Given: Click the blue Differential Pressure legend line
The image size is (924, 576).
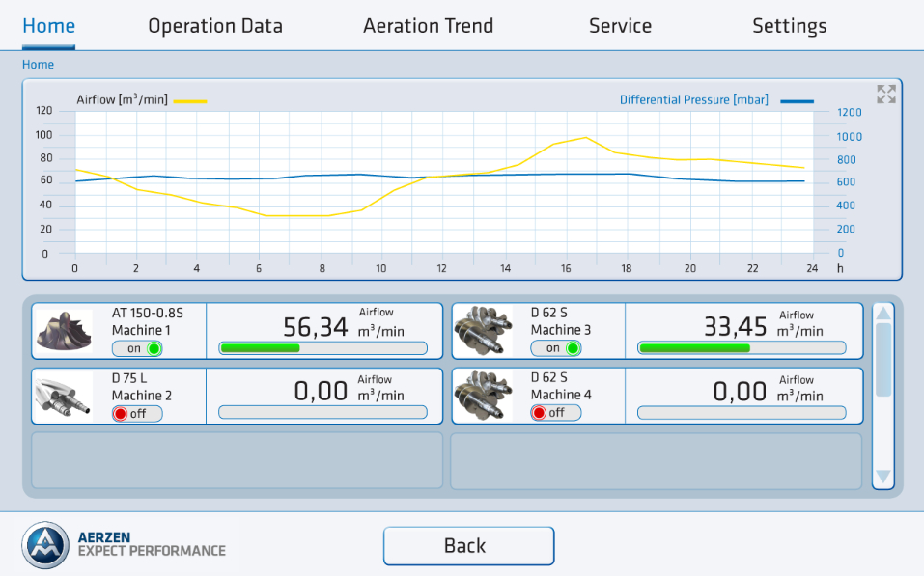Looking at the screenshot, I should 797,100.
